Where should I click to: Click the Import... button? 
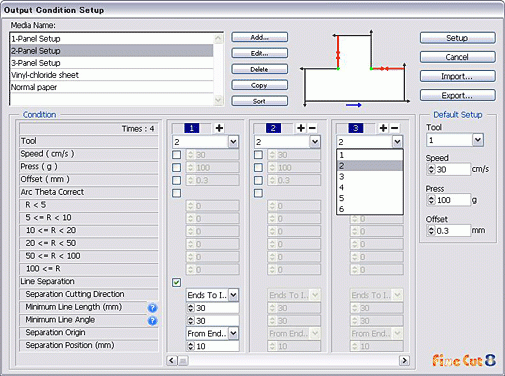457,76
